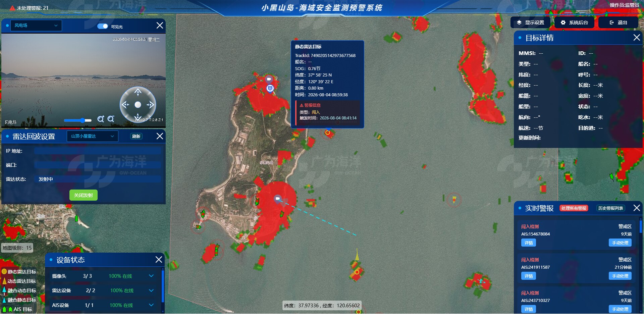Open 历史警报列表 history alarm list
This screenshot has height=314, width=644.
click(x=610, y=208)
